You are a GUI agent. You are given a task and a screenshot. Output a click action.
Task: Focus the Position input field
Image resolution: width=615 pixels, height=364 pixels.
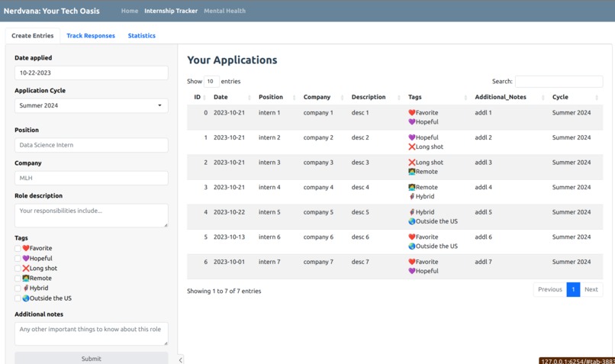coord(92,145)
